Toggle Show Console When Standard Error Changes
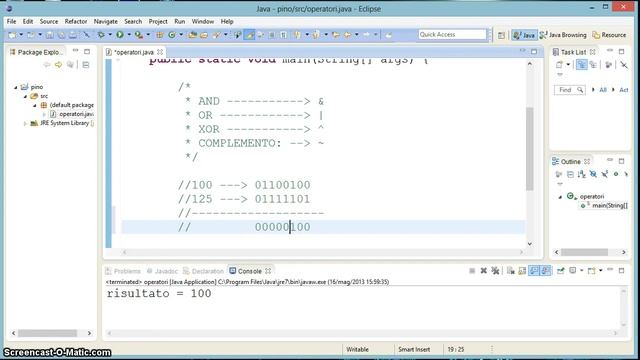 pos(546,271)
